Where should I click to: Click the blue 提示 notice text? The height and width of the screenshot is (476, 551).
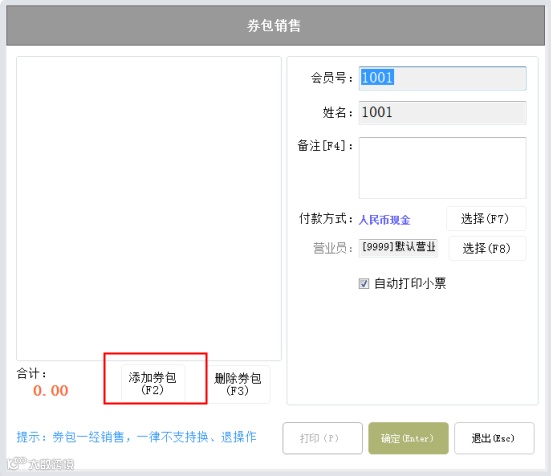(x=136, y=437)
